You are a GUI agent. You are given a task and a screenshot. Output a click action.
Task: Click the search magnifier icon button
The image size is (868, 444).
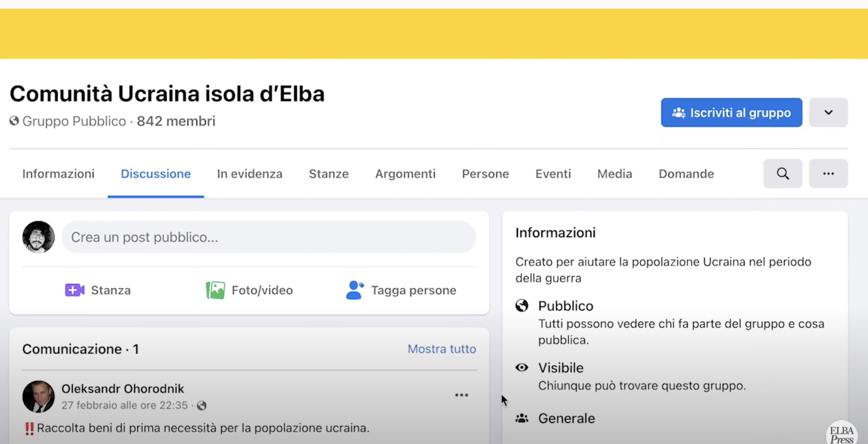pos(783,173)
